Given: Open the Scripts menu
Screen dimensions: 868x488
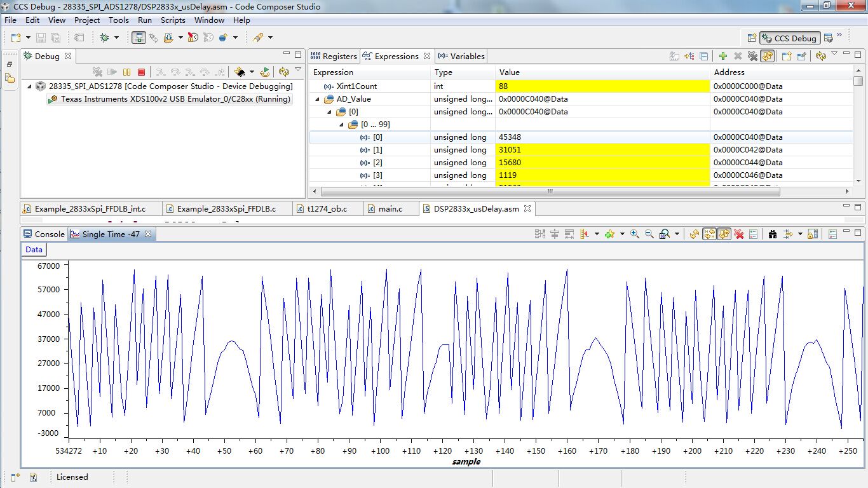Looking at the screenshot, I should coord(173,20).
